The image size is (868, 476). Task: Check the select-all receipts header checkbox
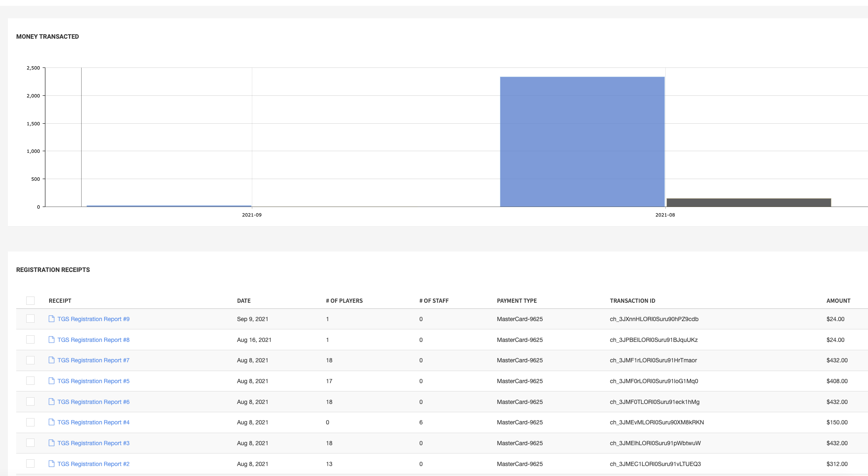tap(30, 301)
